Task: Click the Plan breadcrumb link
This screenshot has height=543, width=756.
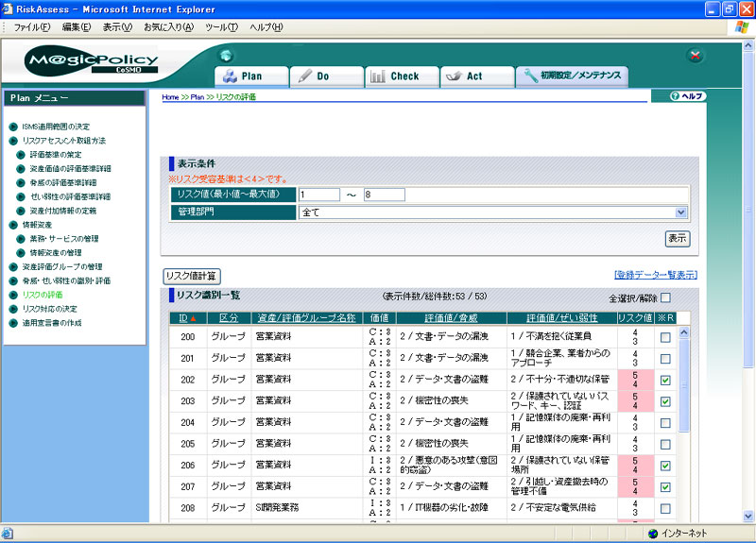Action: click(x=198, y=97)
